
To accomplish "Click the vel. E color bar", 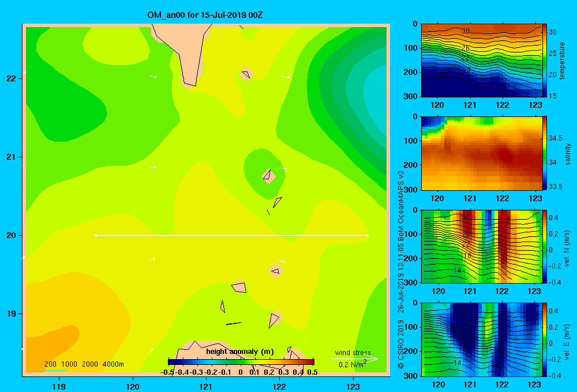I will pyautogui.click(x=545, y=340).
